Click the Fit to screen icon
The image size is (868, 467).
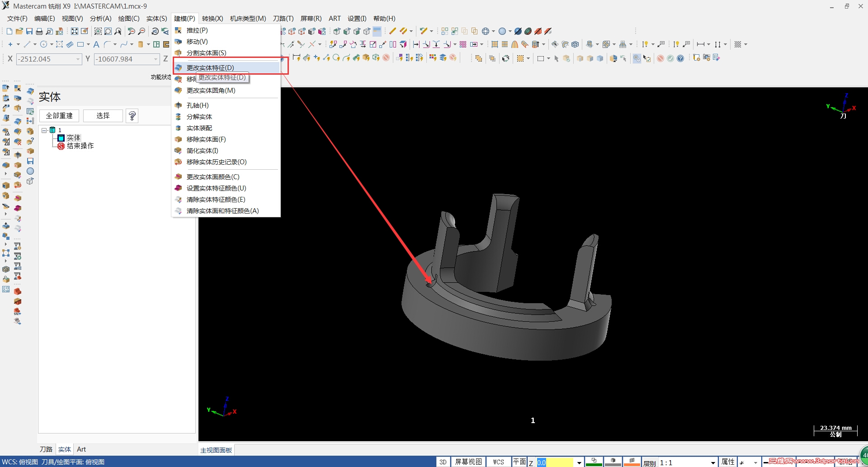click(75, 31)
